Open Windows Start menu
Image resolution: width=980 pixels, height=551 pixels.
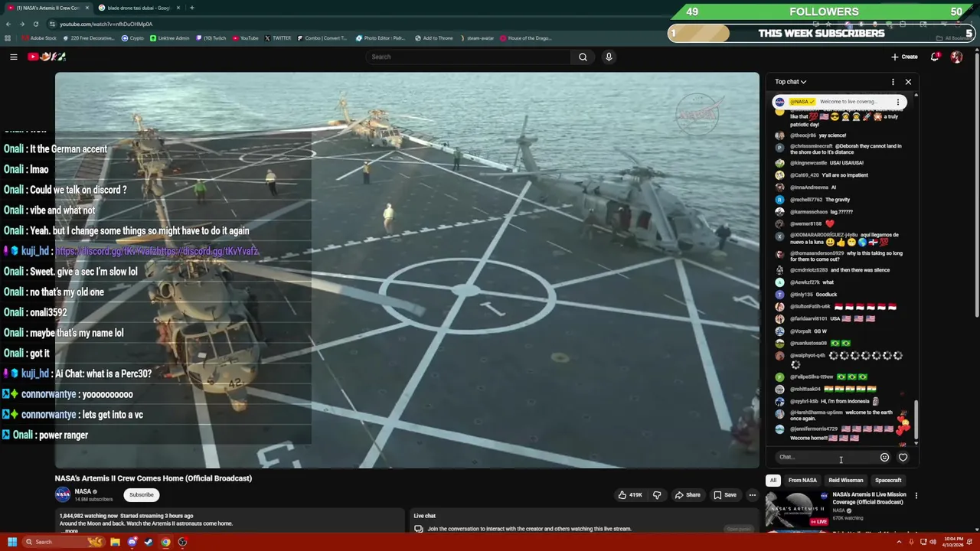[x=12, y=542]
